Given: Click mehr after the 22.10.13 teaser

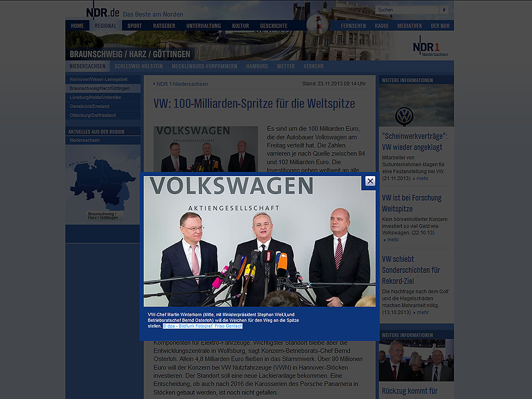Looking at the screenshot, I should (393, 240).
